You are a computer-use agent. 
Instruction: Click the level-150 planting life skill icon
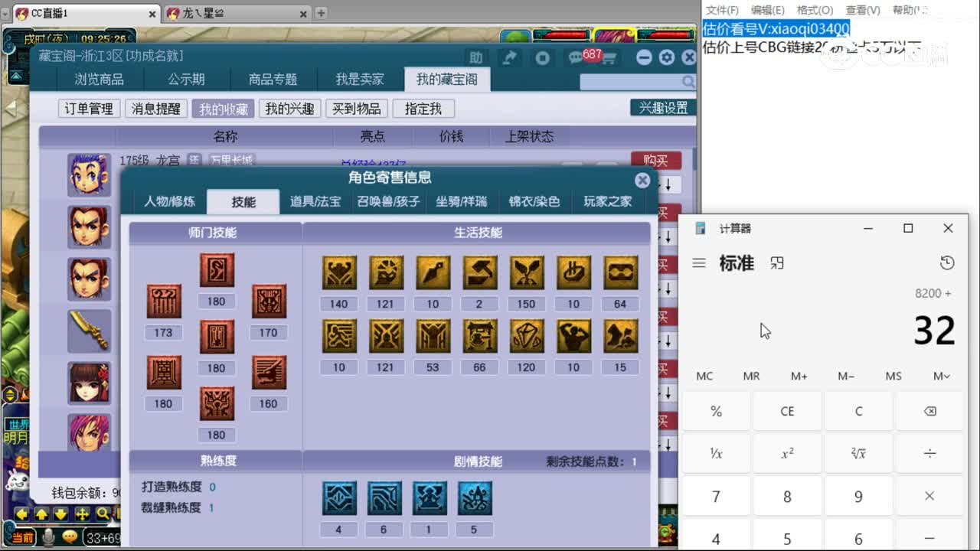click(x=526, y=272)
